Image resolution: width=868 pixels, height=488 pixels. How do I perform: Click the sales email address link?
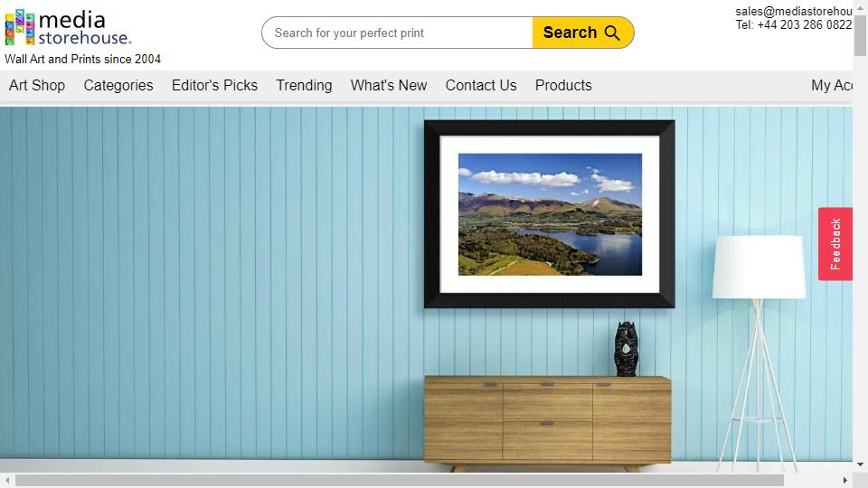(x=794, y=11)
